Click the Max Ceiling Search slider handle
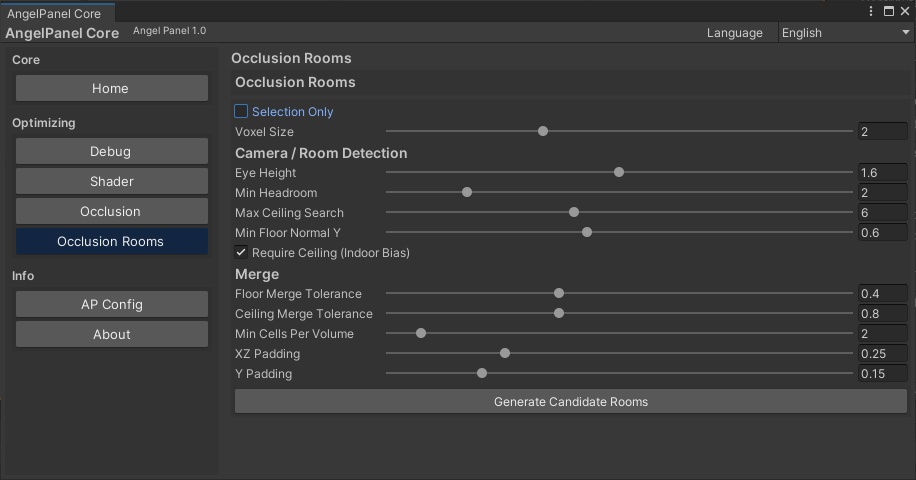 pos(574,212)
